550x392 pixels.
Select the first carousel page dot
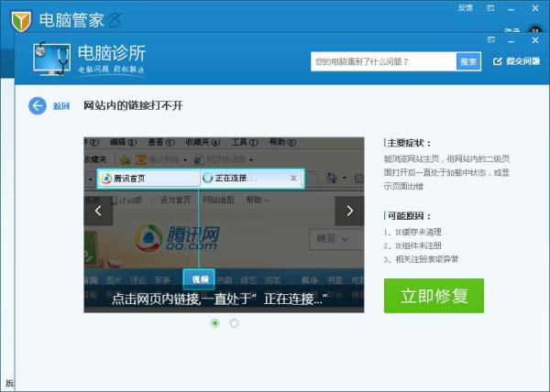[215, 323]
